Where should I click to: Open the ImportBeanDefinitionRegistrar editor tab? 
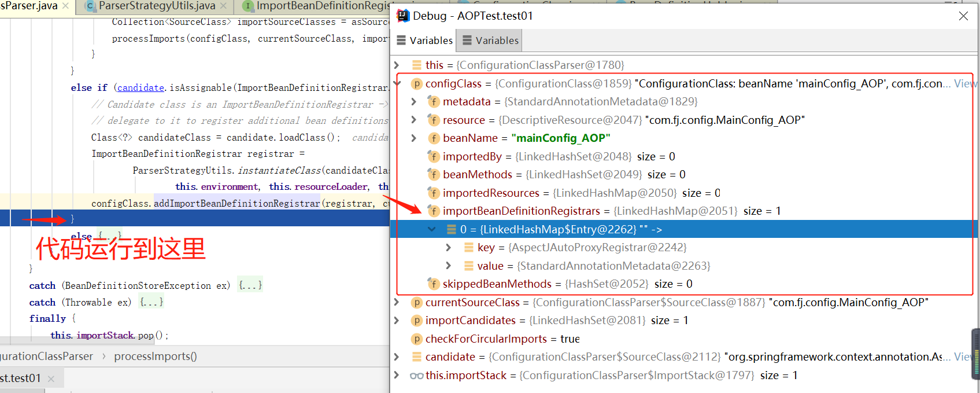(324, 6)
